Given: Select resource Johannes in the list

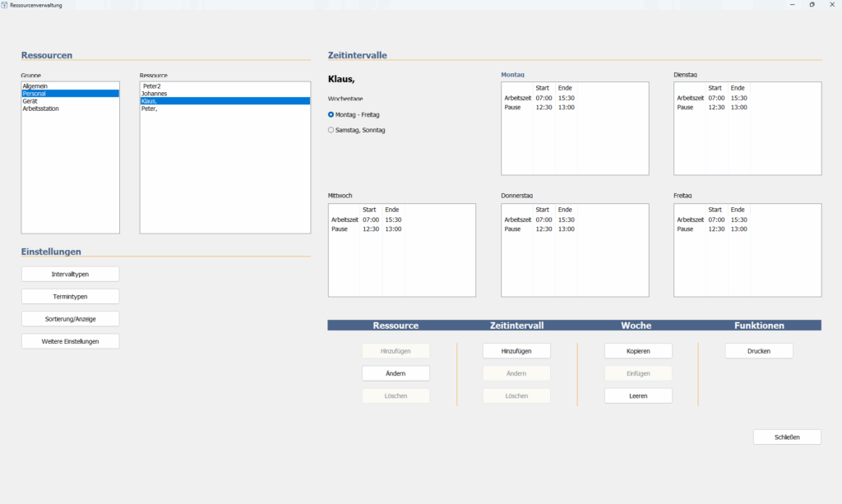Looking at the screenshot, I should (x=155, y=94).
